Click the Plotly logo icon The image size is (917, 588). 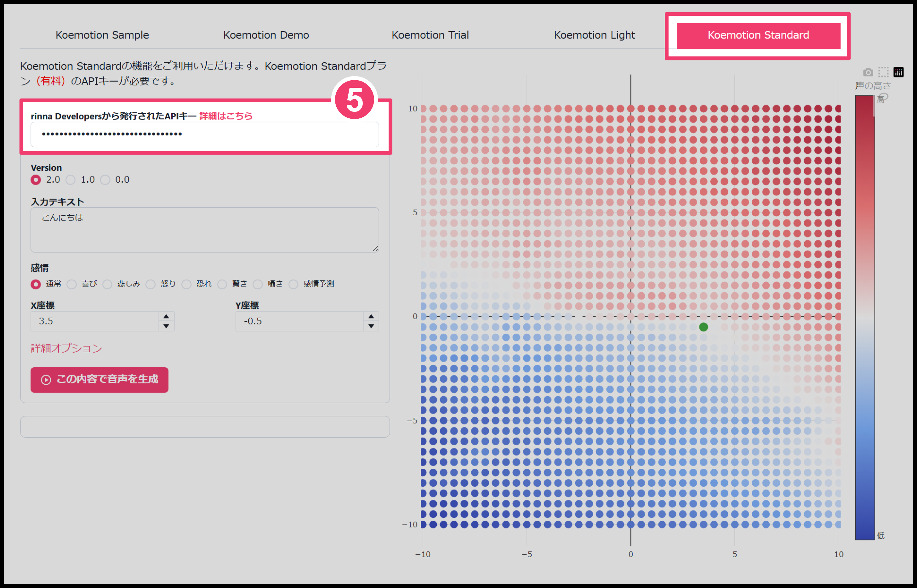click(x=899, y=72)
